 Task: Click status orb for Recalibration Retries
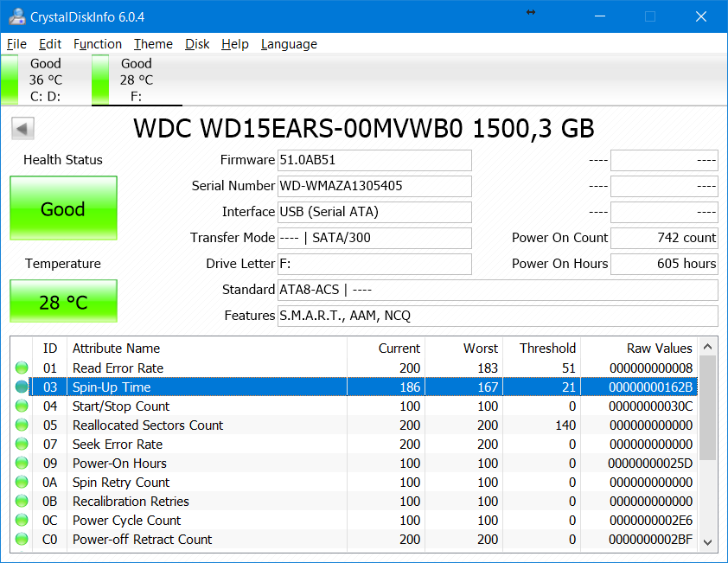22,502
